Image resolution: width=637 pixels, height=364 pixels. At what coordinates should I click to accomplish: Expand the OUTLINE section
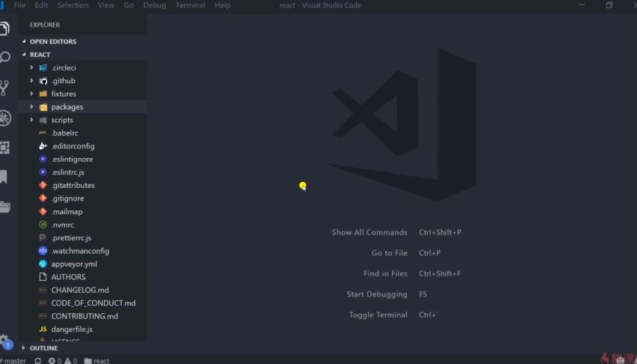point(43,348)
